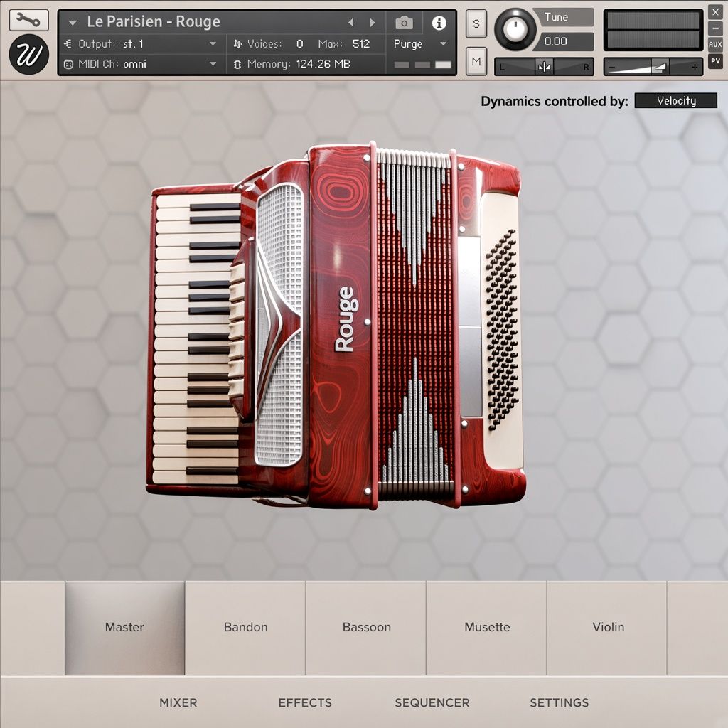
Task: Solo the instrument with S button
Action: (476, 23)
